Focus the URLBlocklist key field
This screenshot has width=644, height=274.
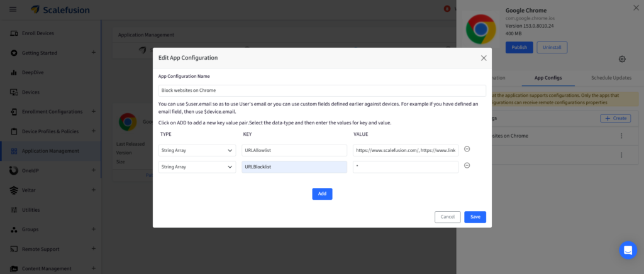(294, 167)
